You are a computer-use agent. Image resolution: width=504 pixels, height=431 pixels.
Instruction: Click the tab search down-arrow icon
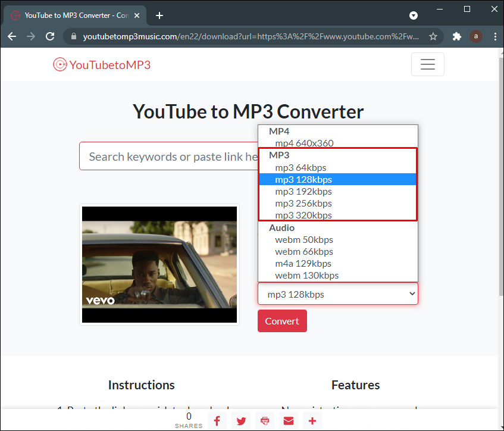(x=414, y=15)
